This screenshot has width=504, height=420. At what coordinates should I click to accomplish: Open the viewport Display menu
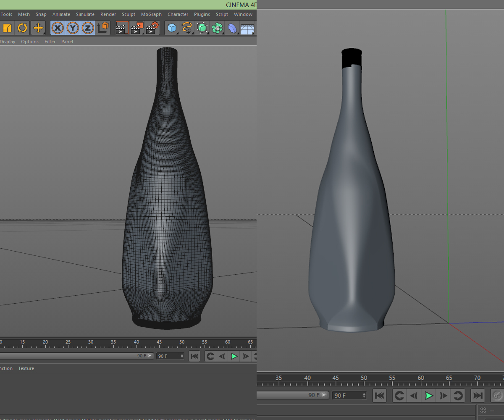8,42
